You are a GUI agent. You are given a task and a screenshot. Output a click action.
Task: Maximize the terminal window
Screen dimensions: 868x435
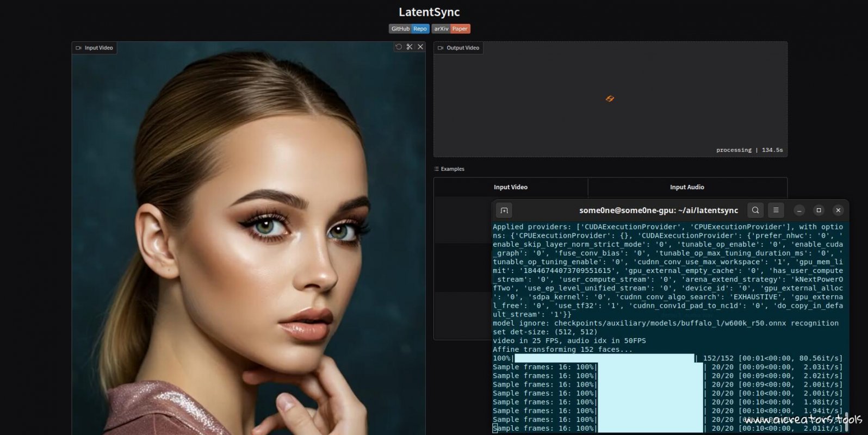819,210
